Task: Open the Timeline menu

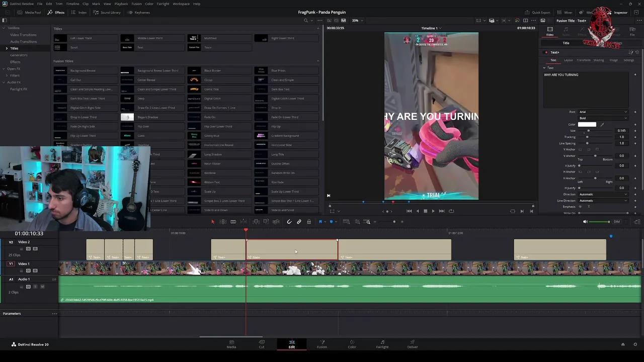Action: [72, 4]
